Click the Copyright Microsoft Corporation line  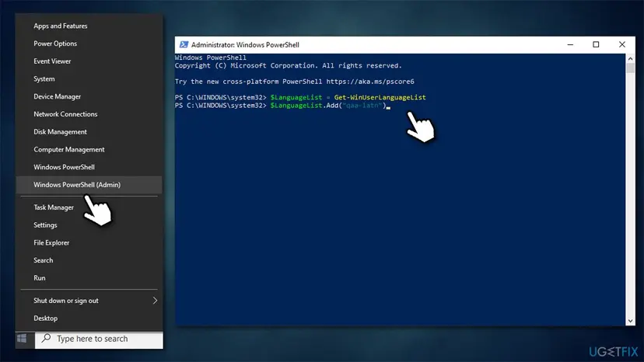coord(288,66)
